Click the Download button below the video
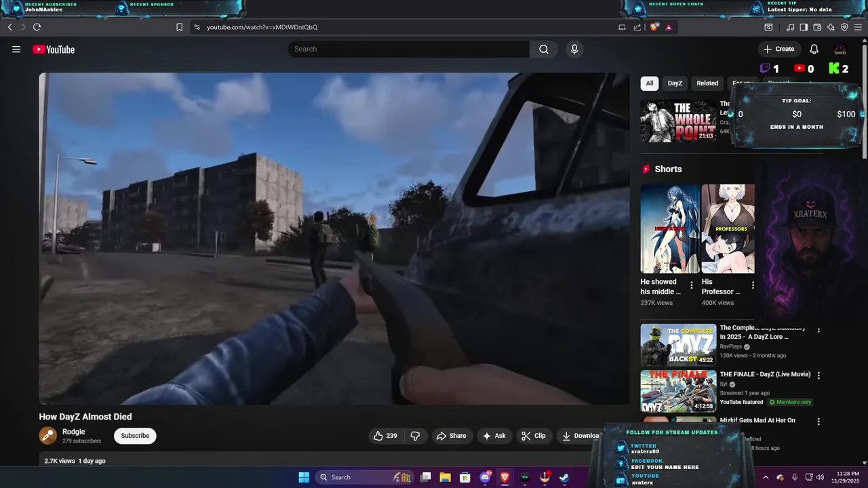 (x=580, y=436)
